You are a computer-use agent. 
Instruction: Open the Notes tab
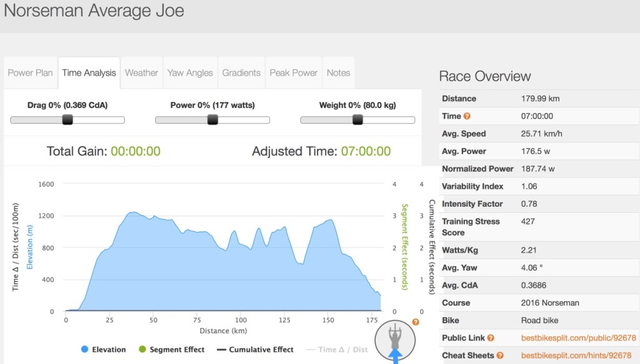coord(338,73)
